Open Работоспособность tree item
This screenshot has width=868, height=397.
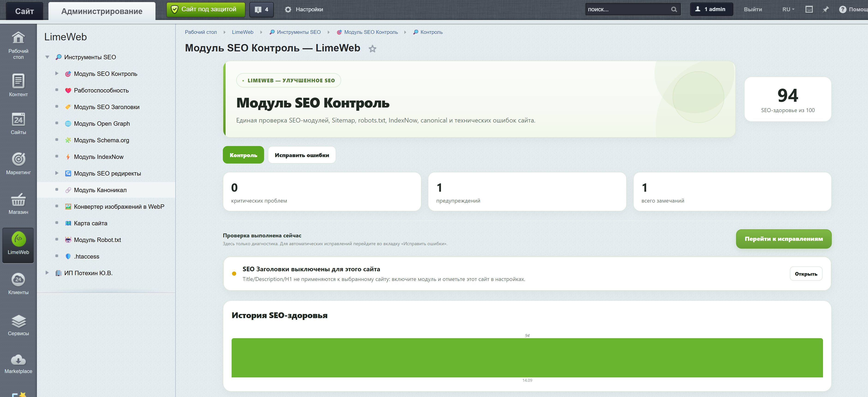coord(101,90)
